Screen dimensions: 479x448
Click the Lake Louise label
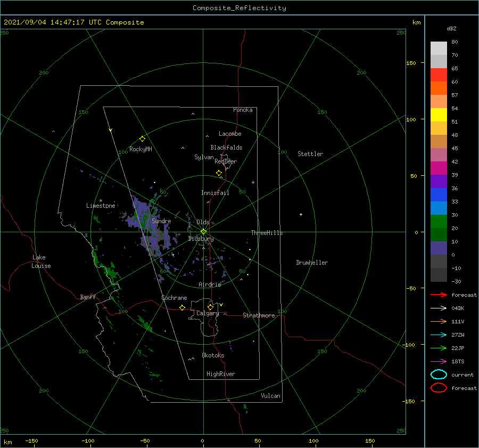[x=41, y=262]
